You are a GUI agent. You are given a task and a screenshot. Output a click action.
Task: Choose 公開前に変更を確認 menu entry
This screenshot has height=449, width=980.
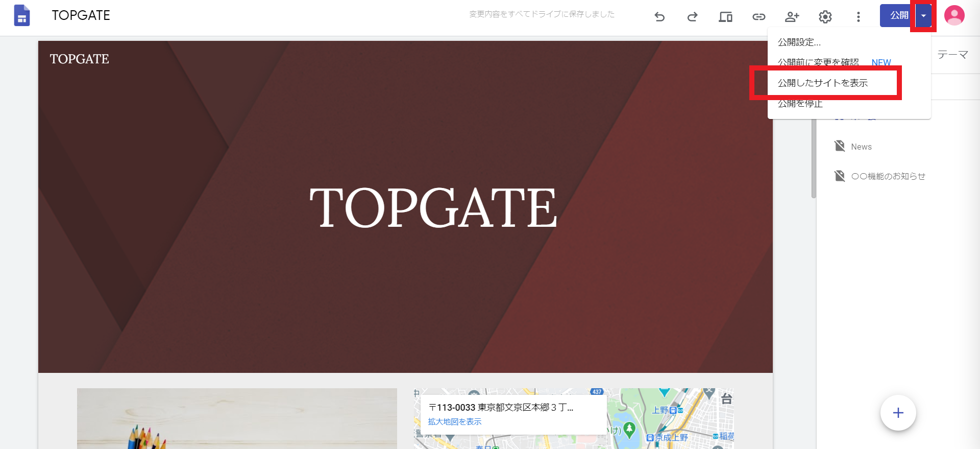click(849, 62)
